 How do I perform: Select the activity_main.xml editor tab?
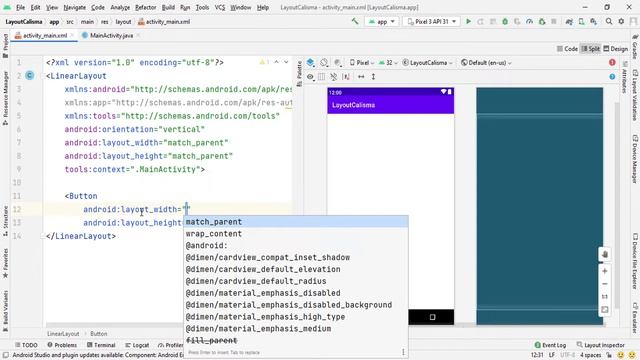click(44, 36)
